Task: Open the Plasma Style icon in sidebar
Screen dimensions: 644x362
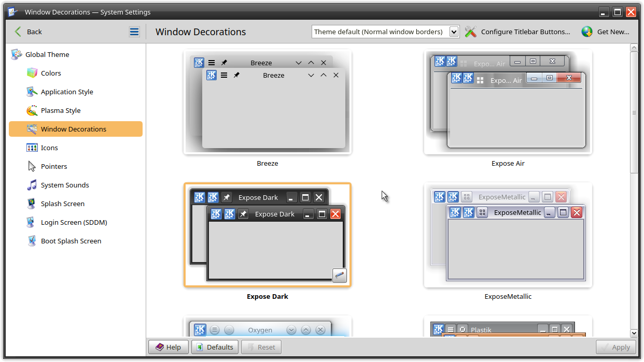Action: pos(32,110)
